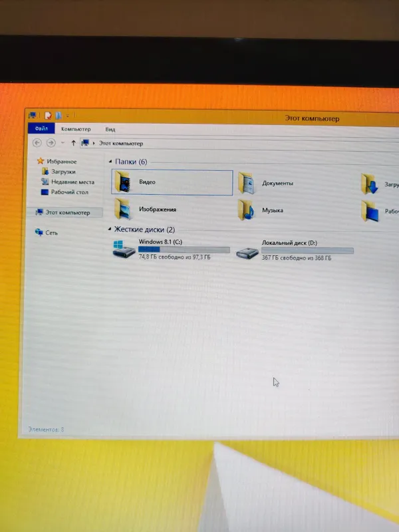This screenshot has width=399, height=532.
Task: Go up one level with the Up arrow
Action: 73,143
